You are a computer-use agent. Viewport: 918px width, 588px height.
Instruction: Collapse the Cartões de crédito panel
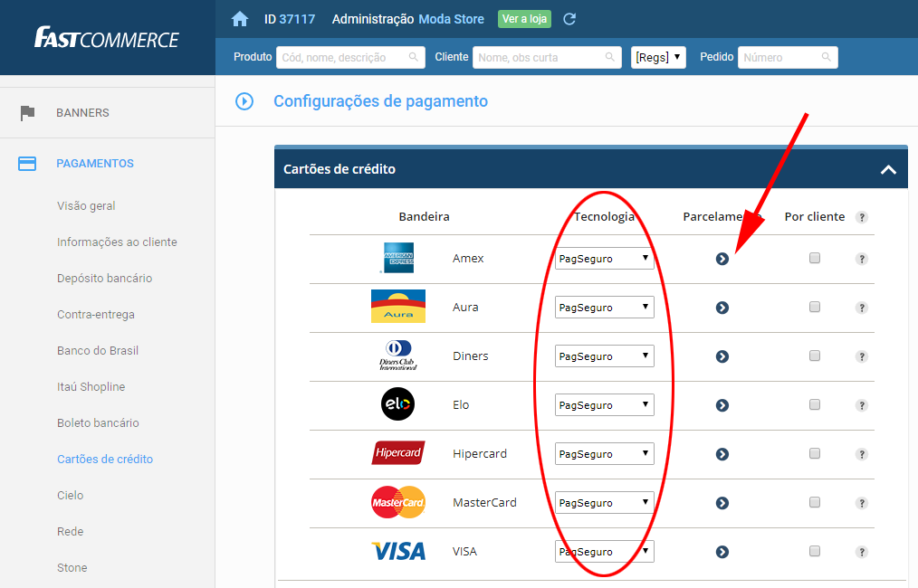[x=888, y=170]
